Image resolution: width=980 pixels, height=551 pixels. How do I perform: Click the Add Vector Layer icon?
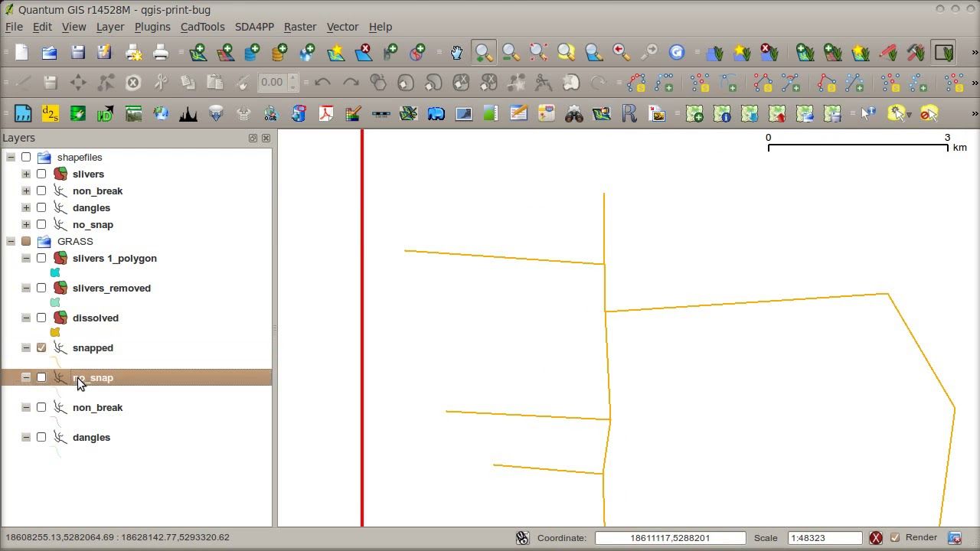click(198, 52)
